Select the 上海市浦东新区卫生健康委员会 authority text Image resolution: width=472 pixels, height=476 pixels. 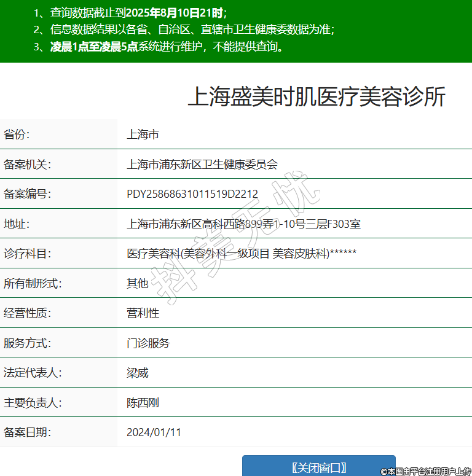[202, 164]
